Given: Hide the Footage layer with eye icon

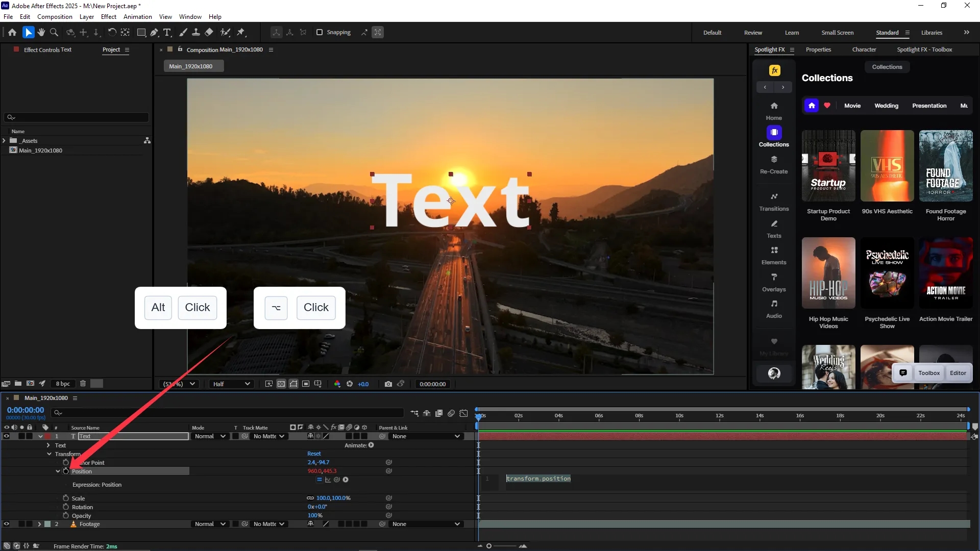Looking at the screenshot, I should click(7, 524).
